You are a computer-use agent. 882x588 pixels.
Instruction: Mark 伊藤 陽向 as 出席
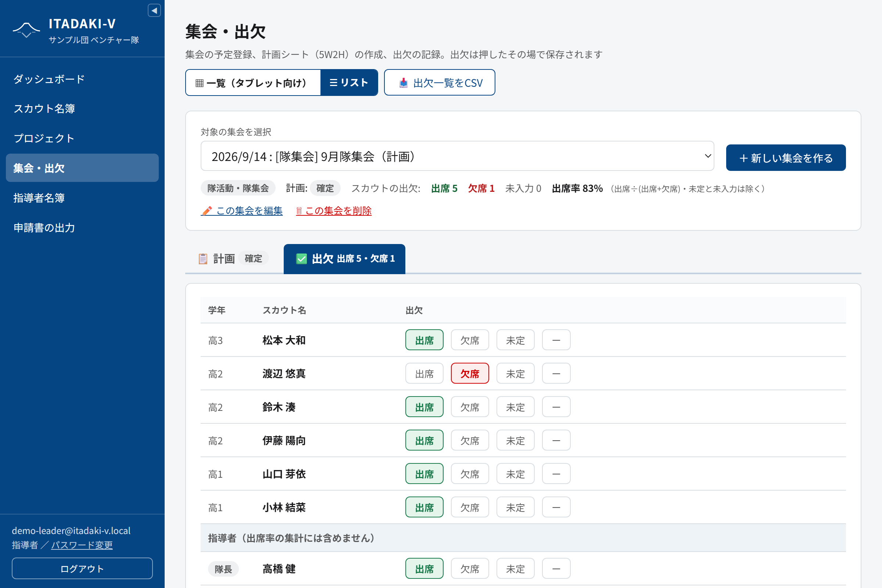[x=424, y=440]
